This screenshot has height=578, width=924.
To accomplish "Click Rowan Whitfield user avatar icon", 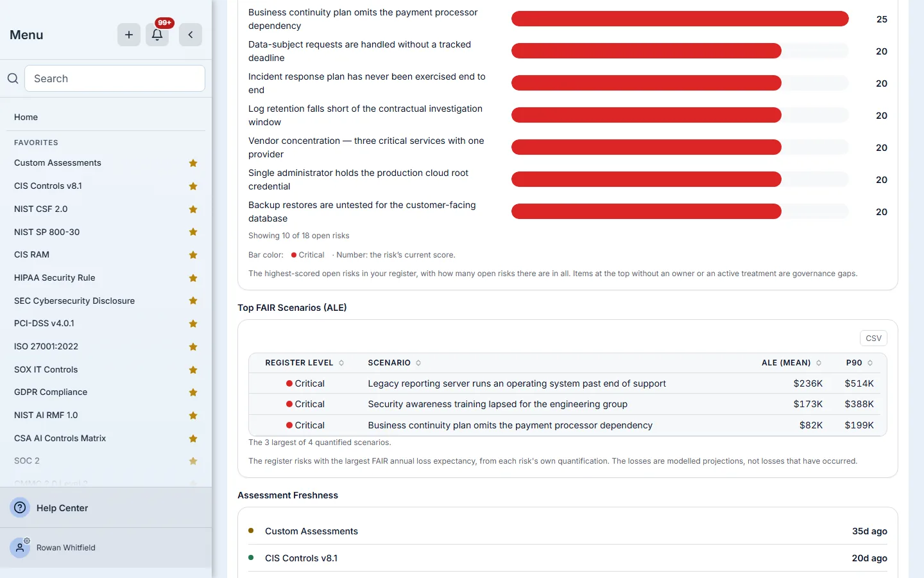I will [x=20, y=548].
